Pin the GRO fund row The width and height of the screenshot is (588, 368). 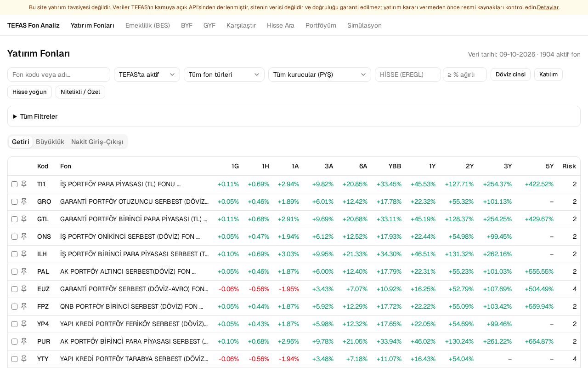click(24, 201)
